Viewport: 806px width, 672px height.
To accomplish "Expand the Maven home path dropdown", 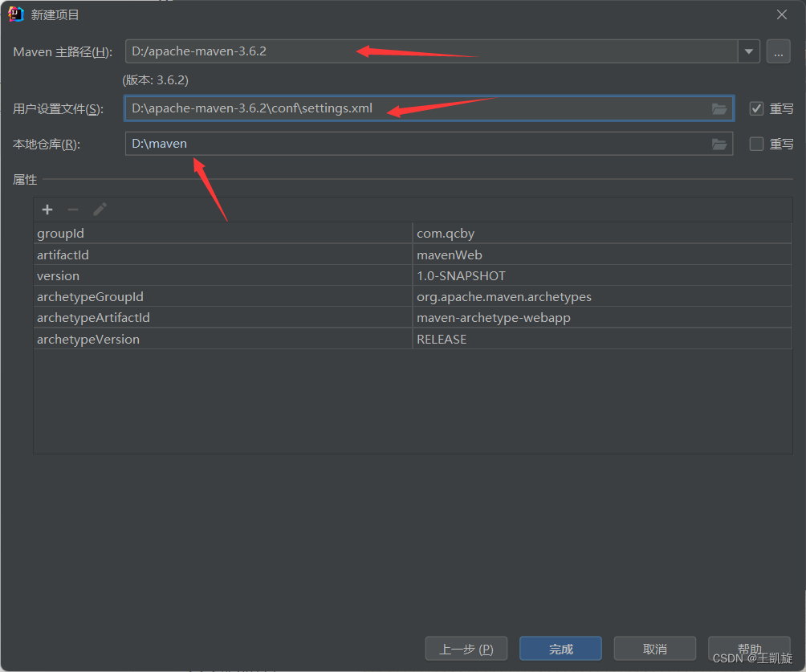I will coord(749,51).
